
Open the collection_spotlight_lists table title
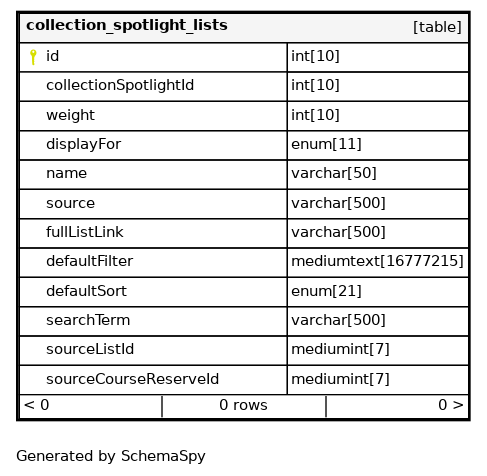(127, 26)
